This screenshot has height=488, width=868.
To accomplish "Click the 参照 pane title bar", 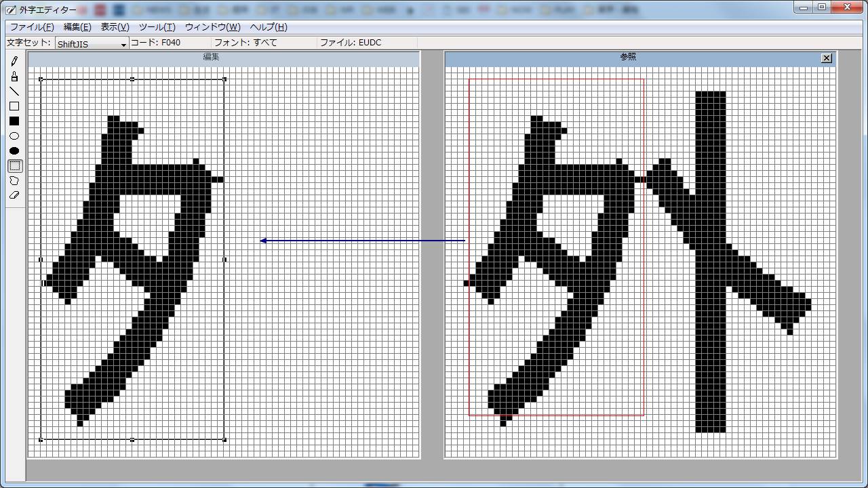I will tap(628, 58).
